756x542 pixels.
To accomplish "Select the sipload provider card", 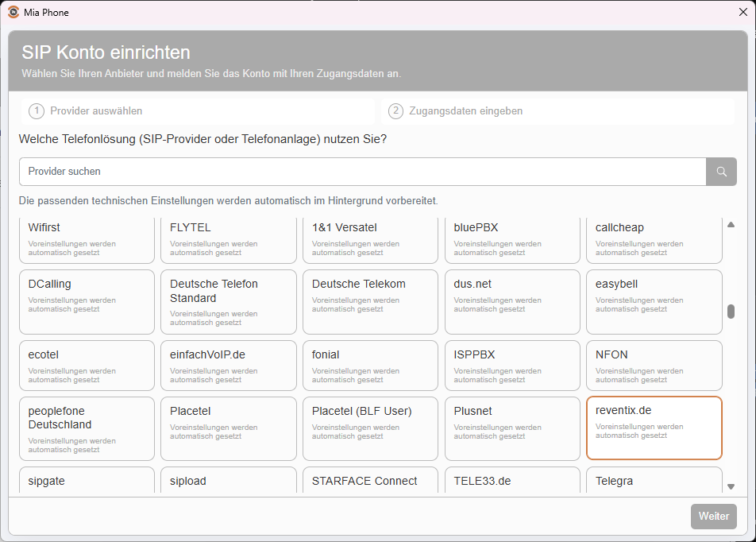I will (229, 480).
